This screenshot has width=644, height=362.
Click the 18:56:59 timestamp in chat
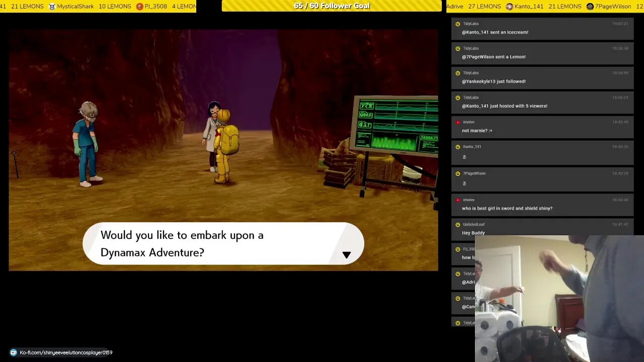(x=620, y=48)
